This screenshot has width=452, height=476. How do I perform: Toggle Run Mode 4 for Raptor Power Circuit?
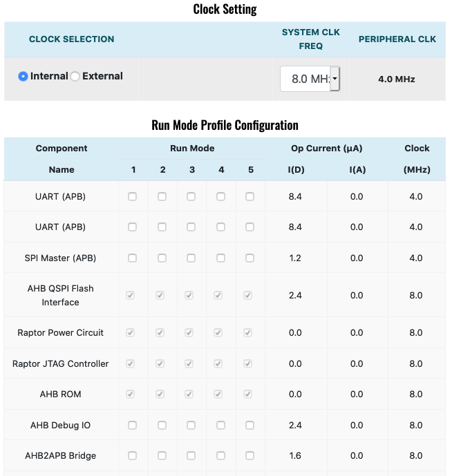[218, 333]
